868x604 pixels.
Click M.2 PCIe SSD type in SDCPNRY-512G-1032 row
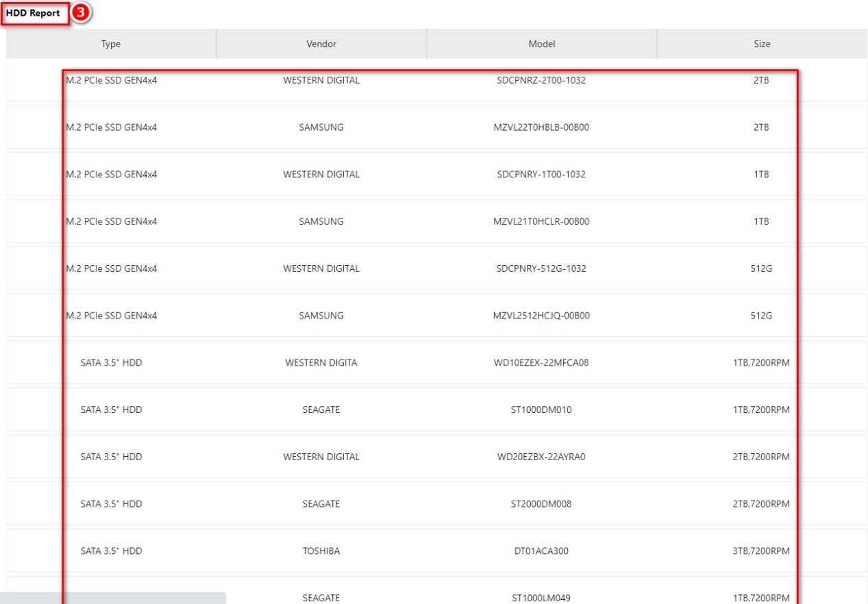112,268
